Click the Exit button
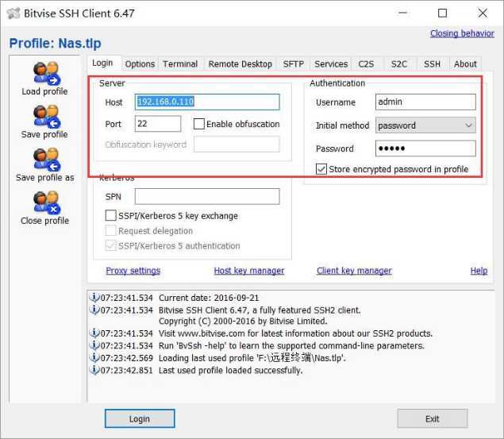The width and height of the screenshot is (504, 439). point(433,418)
